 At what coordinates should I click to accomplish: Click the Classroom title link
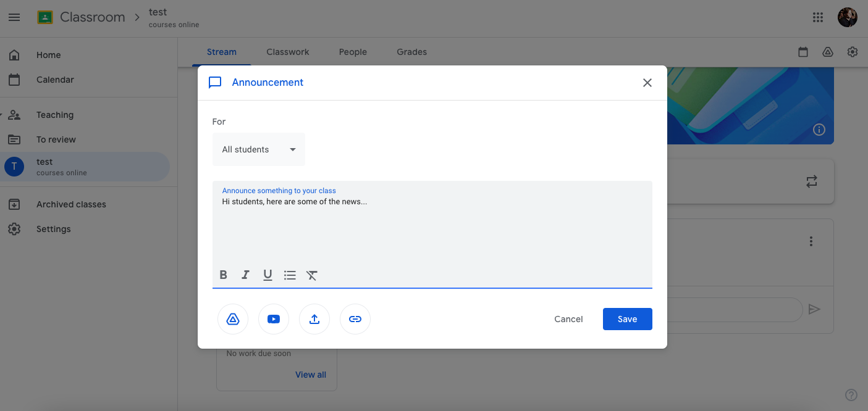93,17
